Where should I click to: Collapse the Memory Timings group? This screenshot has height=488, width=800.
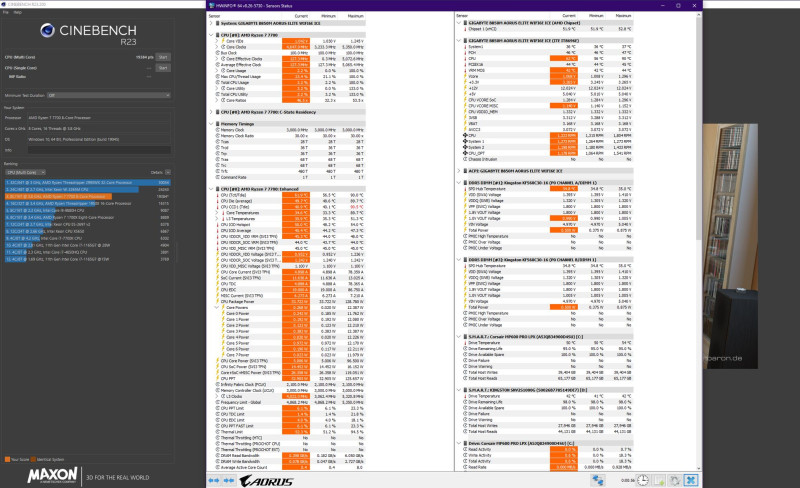click(x=211, y=124)
